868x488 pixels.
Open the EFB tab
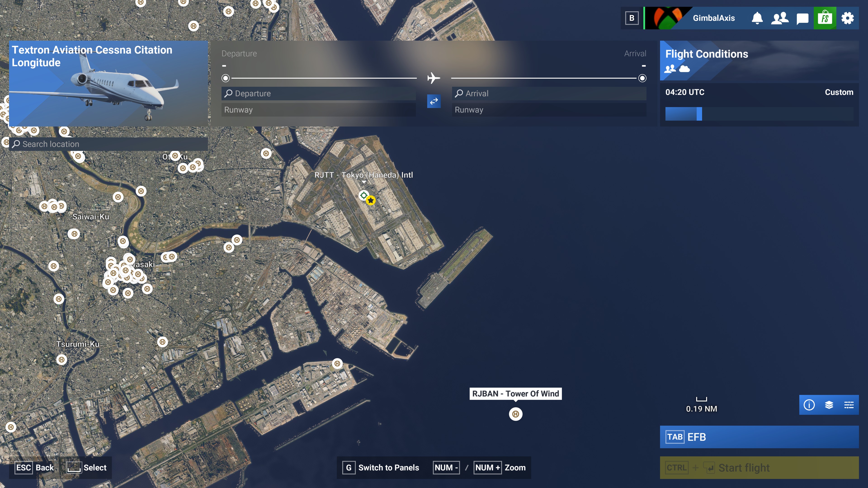[759, 437]
